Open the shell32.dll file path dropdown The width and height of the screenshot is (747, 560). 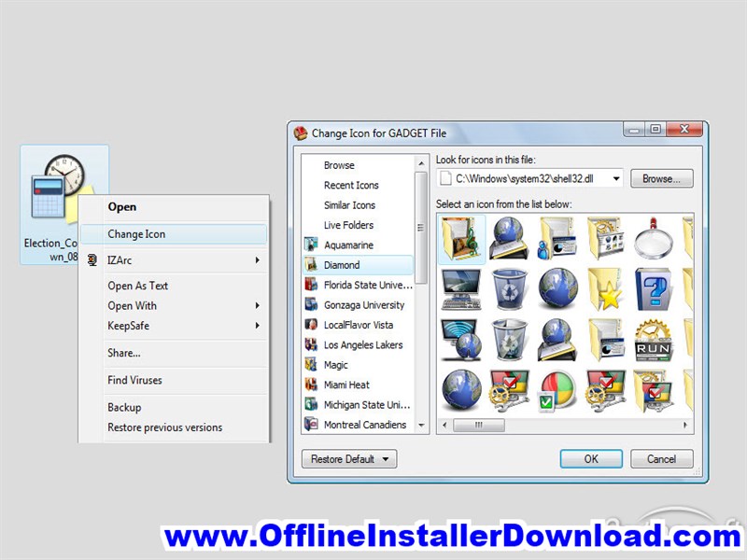616,177
